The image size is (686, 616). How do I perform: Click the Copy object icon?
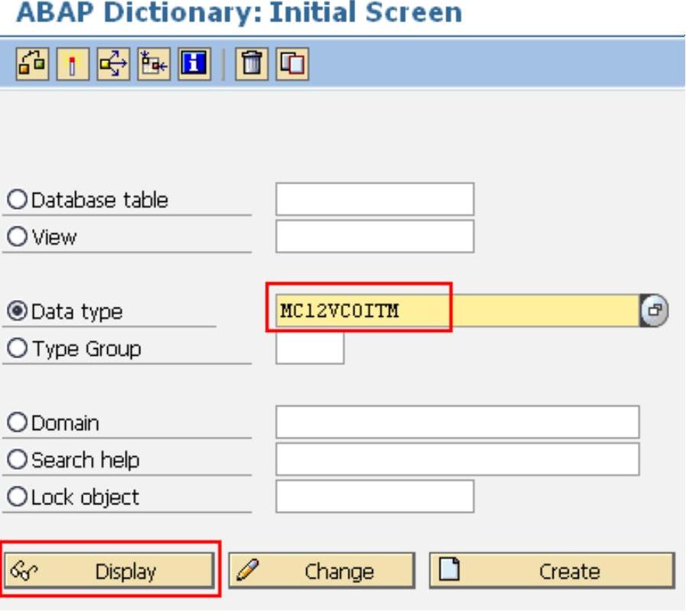tap(292, 64)
